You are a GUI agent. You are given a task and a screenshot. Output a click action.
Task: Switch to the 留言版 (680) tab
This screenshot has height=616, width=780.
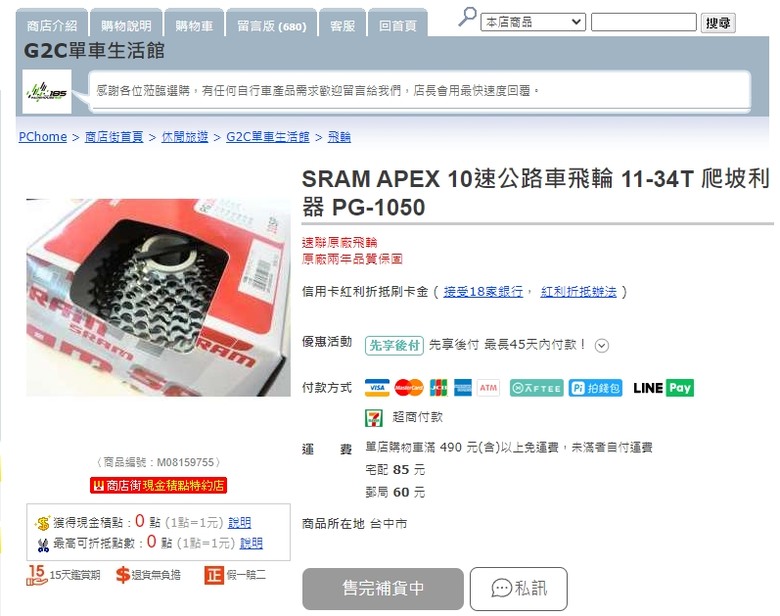click(272, 26)
